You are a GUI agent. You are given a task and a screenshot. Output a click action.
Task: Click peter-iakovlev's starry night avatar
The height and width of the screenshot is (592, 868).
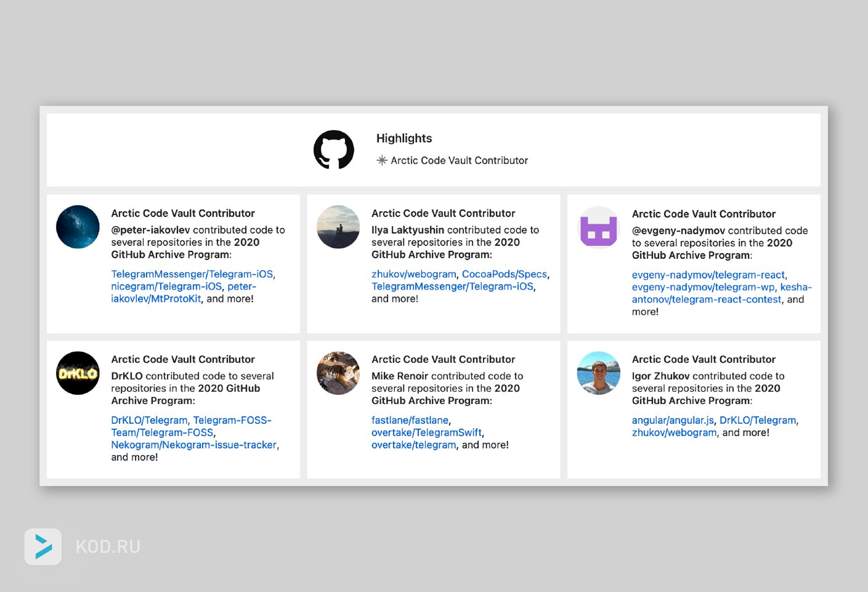77,227
